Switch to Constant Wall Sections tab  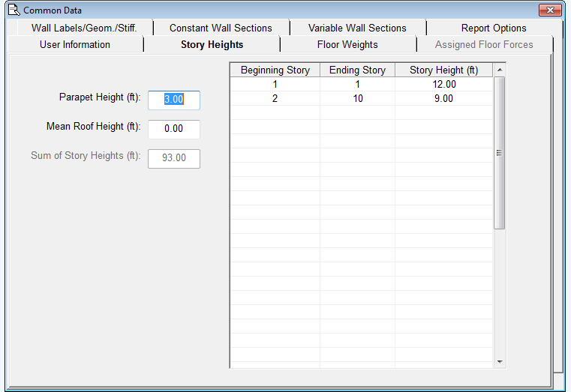click(221, 28)
